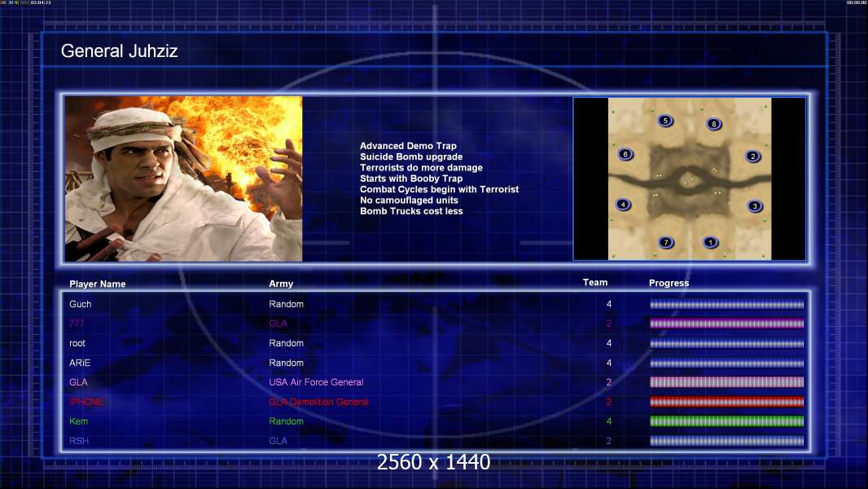
Task: Click USA Air Force General army text
Action: point(316,382)
